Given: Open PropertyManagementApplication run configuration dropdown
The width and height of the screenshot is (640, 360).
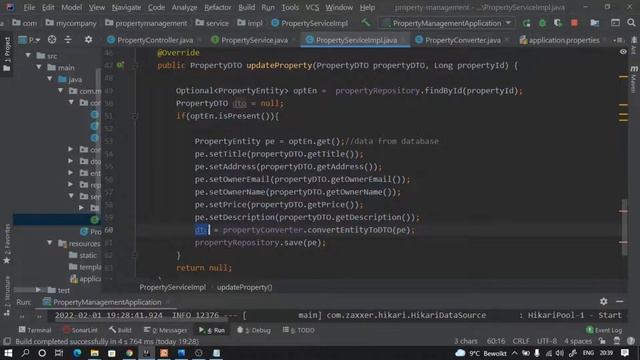Looking at the screenshot, I should (446, 23).
